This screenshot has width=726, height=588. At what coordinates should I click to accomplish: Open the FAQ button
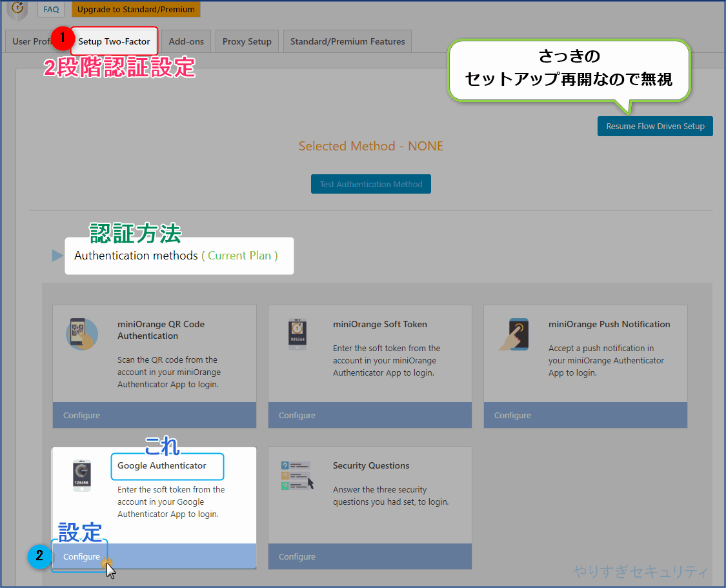tap(51, 9)
